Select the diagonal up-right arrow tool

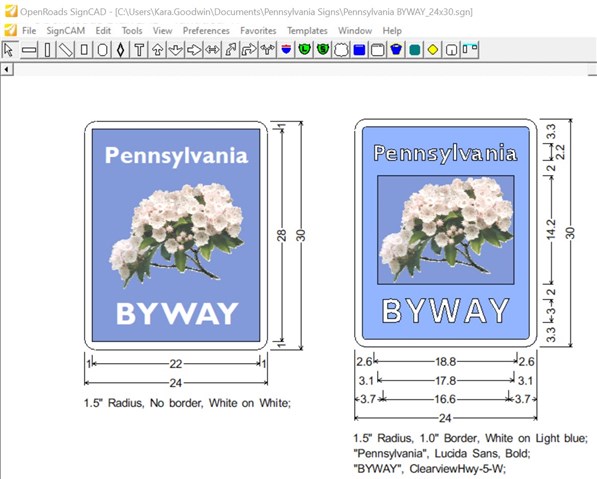click(x=231, y=50)
